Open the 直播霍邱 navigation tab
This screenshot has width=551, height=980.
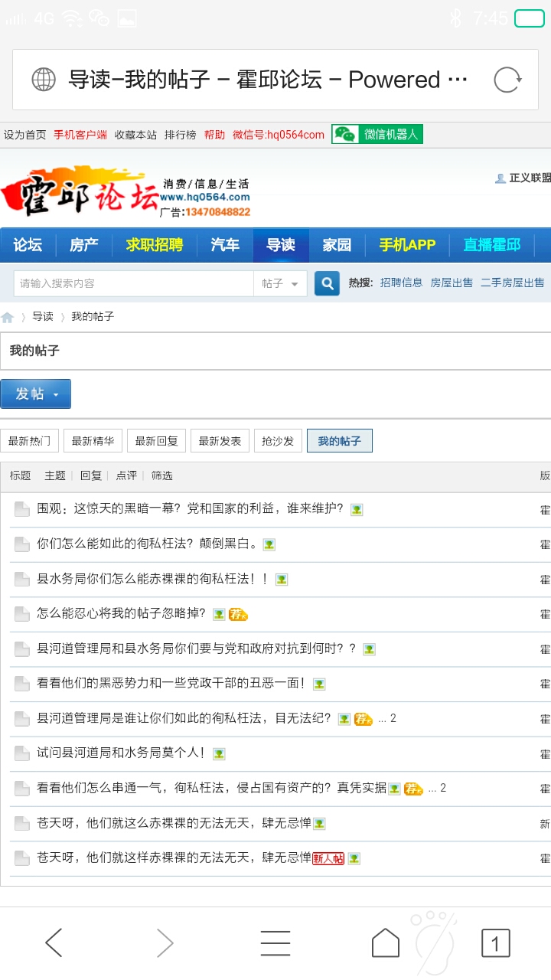point(492,245)
